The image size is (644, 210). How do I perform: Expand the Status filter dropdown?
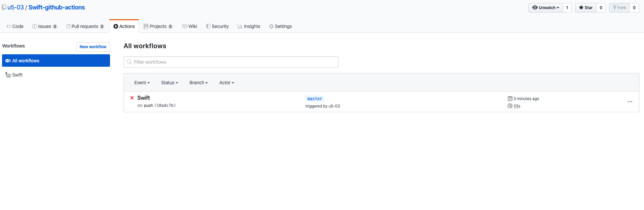point(169,83)
